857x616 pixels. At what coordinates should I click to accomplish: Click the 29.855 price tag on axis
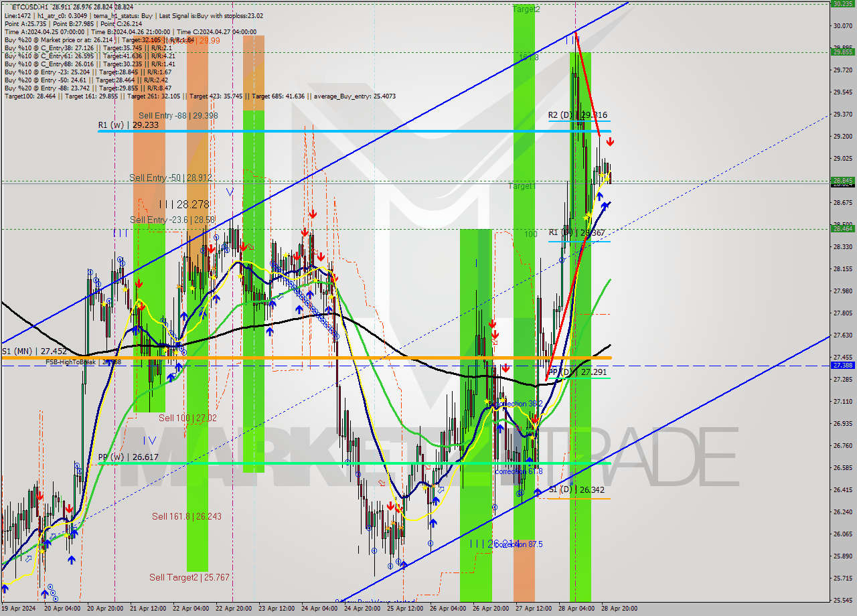[x=842, y=52]
